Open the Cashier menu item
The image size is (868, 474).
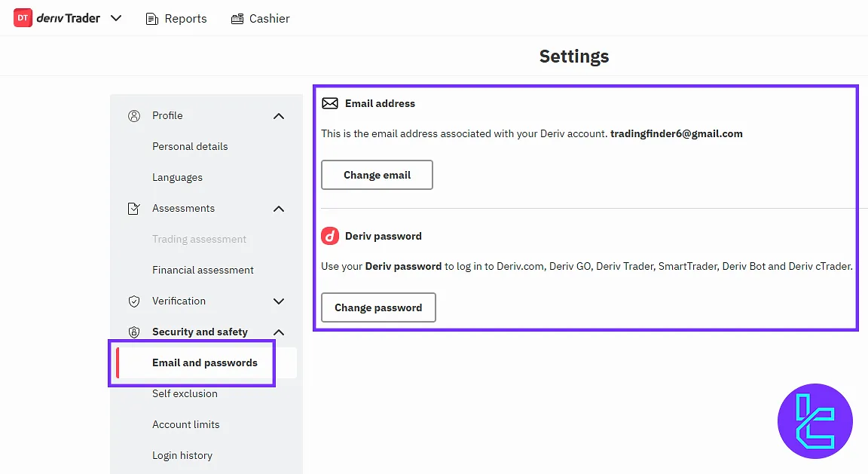click(x=269, y=19)
